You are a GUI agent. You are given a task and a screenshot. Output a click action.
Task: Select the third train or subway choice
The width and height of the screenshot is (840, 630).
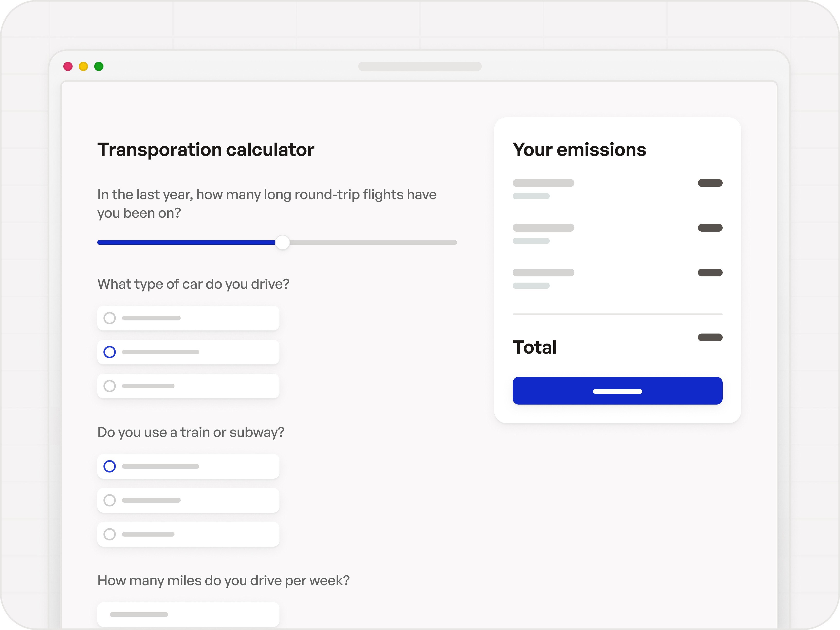tap(110, 534)
